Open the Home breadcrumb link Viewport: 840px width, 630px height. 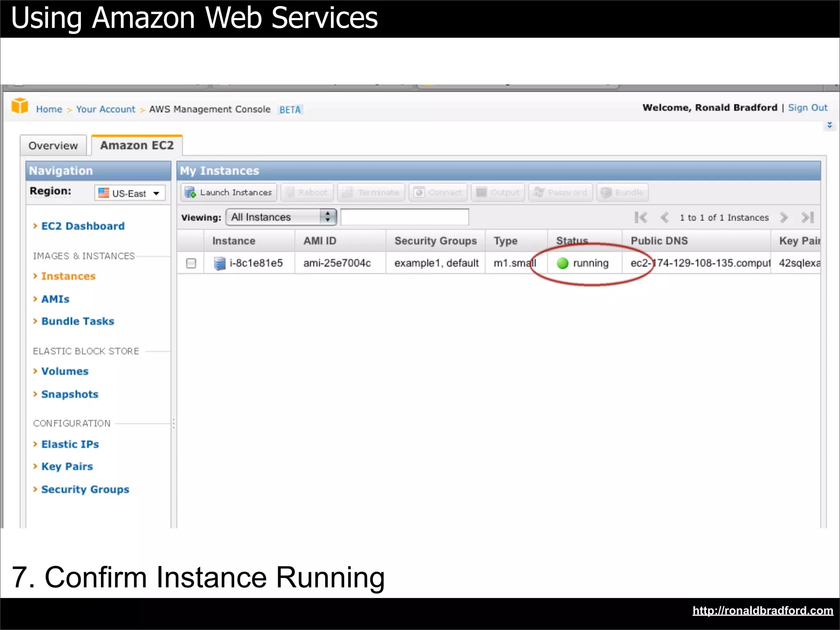[x=49, y=109]
